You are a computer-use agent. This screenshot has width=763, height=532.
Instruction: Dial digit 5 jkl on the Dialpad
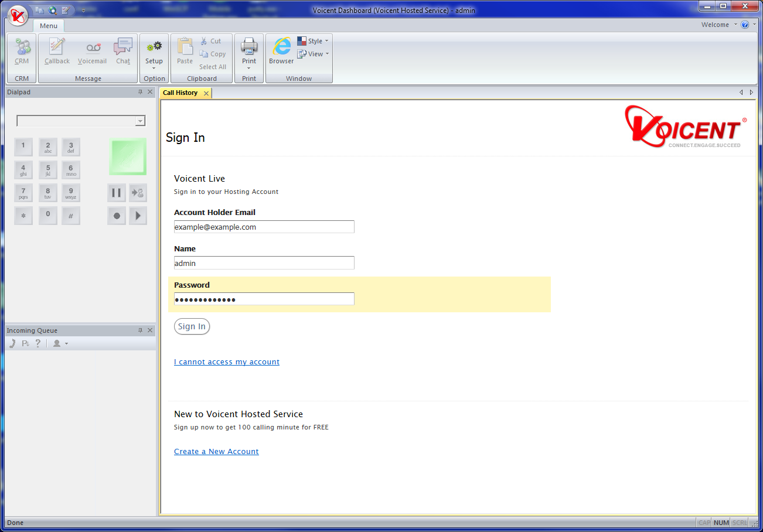point(48,170)
